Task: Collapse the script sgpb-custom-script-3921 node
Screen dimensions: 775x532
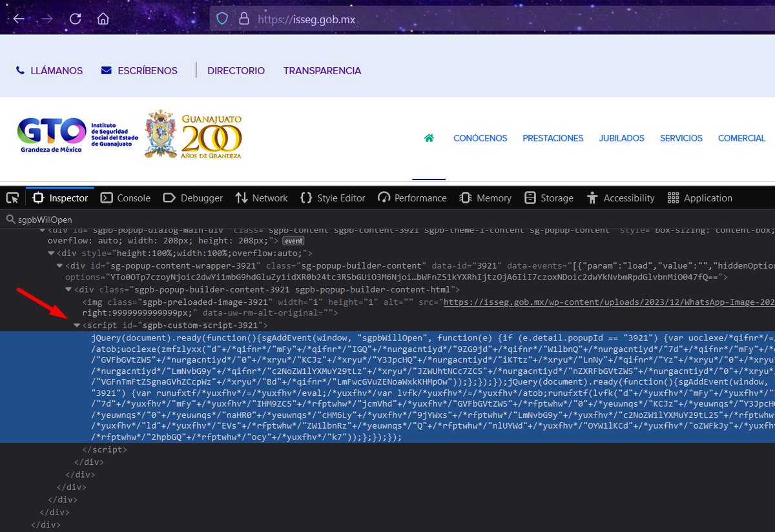Action: pyautogui.click(x=77, y=325)
